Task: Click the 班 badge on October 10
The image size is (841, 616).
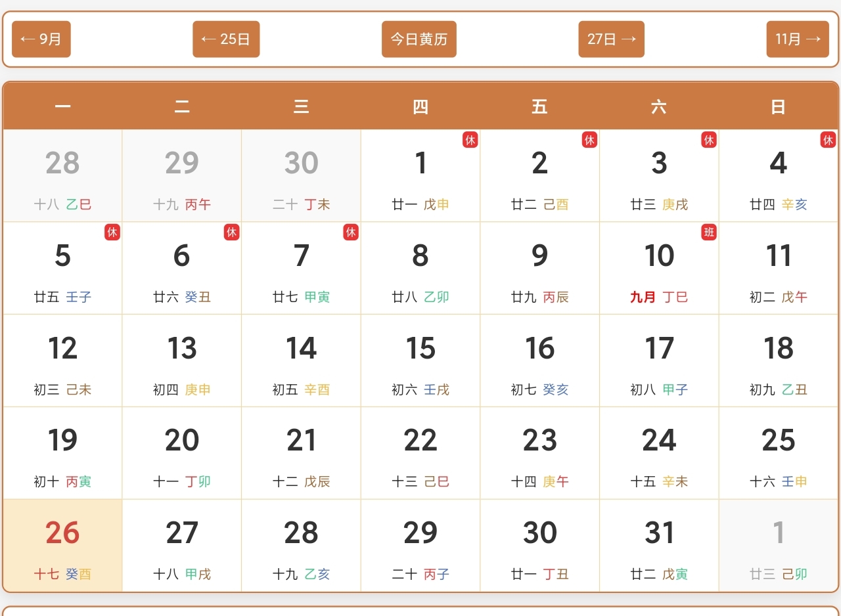Action: (x=709, y=232)
